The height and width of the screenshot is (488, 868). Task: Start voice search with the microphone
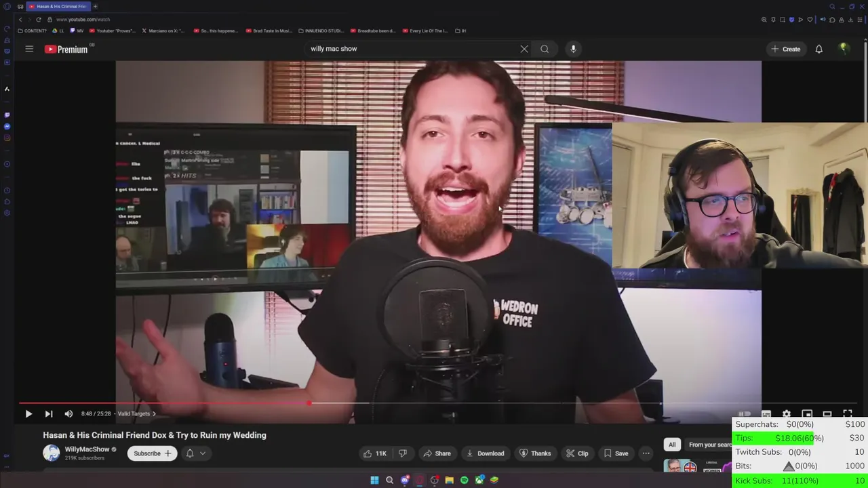pos(573,49)
